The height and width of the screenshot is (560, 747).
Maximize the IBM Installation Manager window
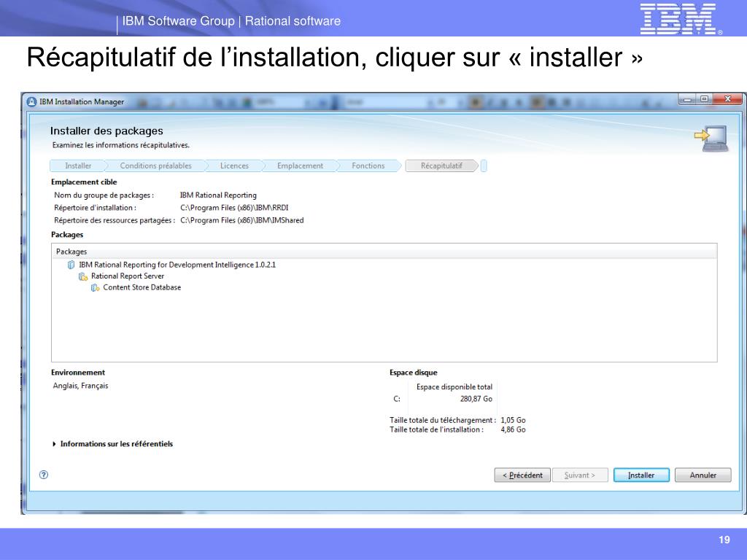point(704,99)
